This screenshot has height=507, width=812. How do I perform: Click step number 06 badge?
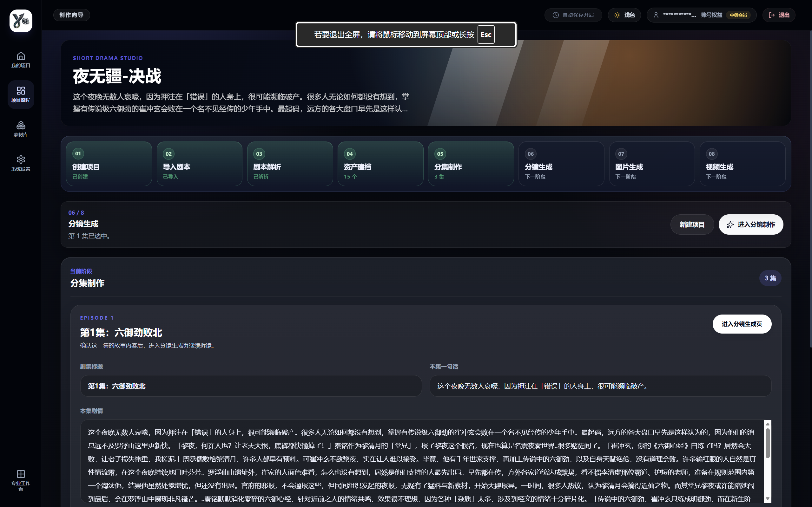coord(531,154)
